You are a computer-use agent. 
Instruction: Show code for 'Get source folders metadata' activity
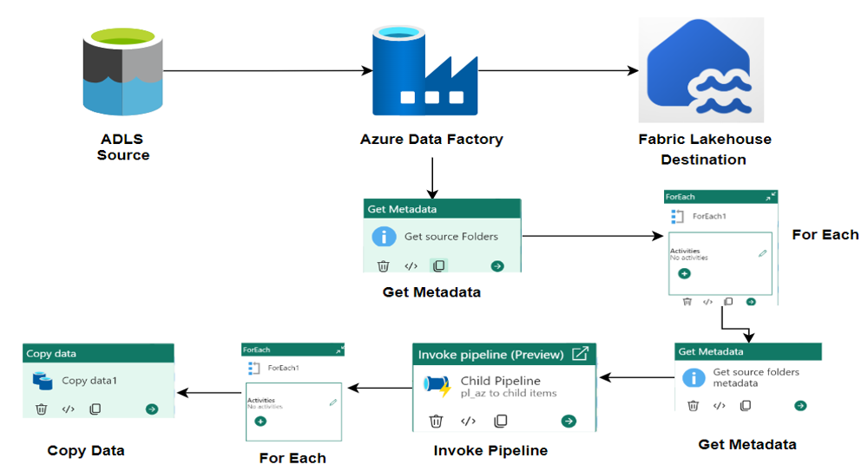[x=719, y=405]
